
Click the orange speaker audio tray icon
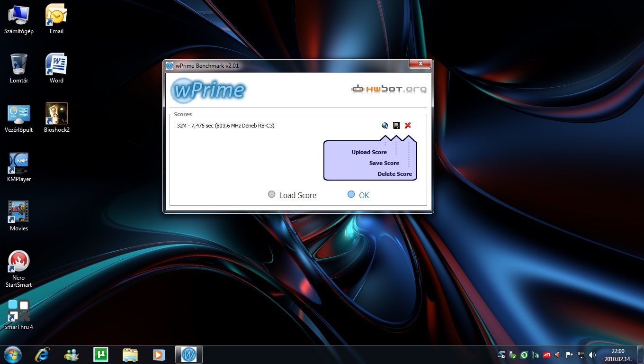click(558, 355)
